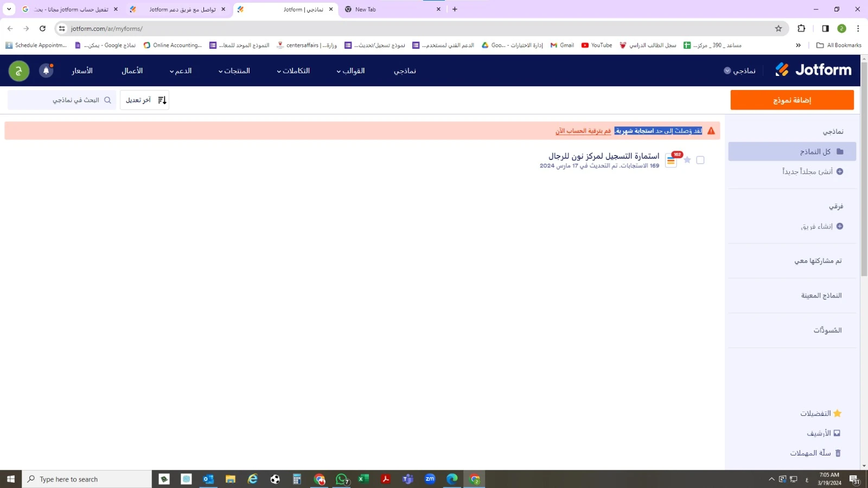Click the إضافة نموذج button

tap(792, 100)
